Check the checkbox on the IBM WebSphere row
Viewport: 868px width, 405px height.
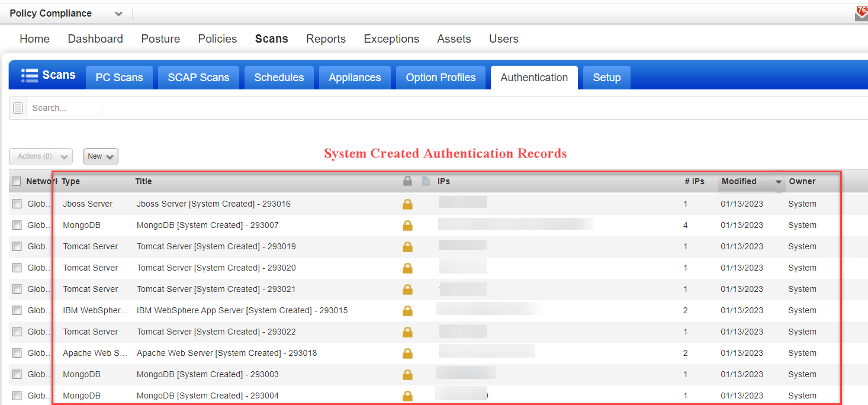coord(16,310)
